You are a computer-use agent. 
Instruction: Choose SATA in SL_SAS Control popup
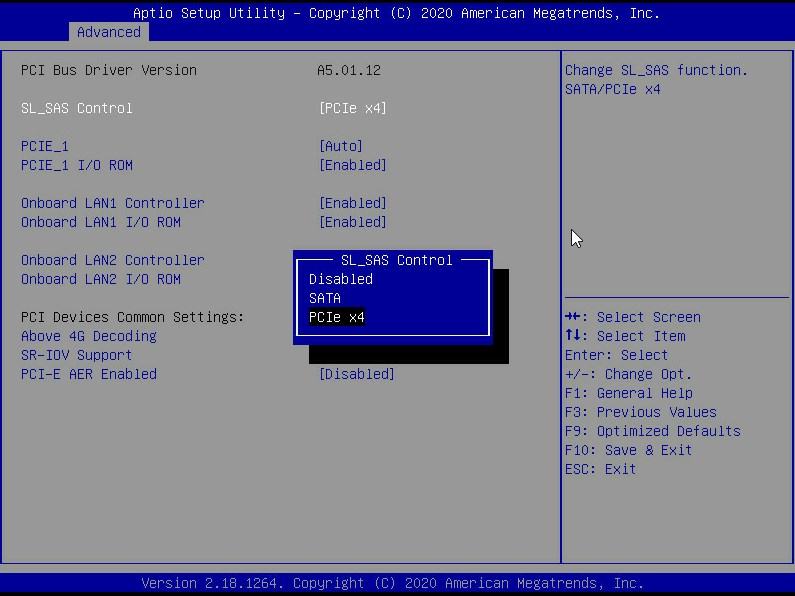324,298
